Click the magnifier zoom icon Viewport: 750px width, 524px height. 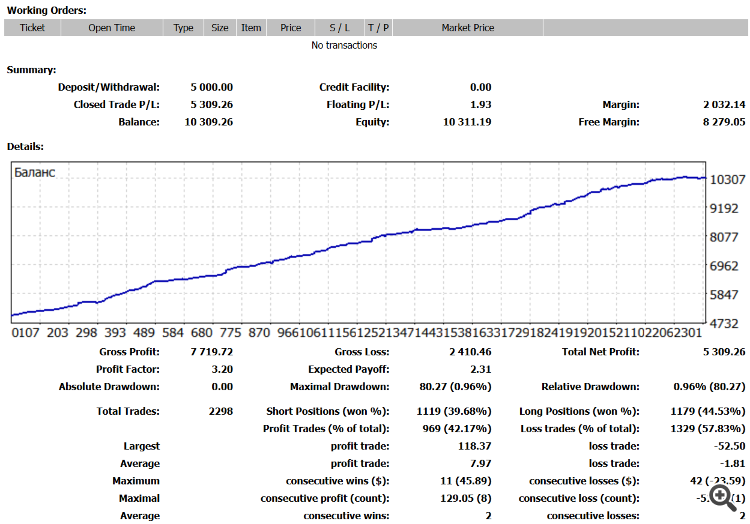click(723, 498)
